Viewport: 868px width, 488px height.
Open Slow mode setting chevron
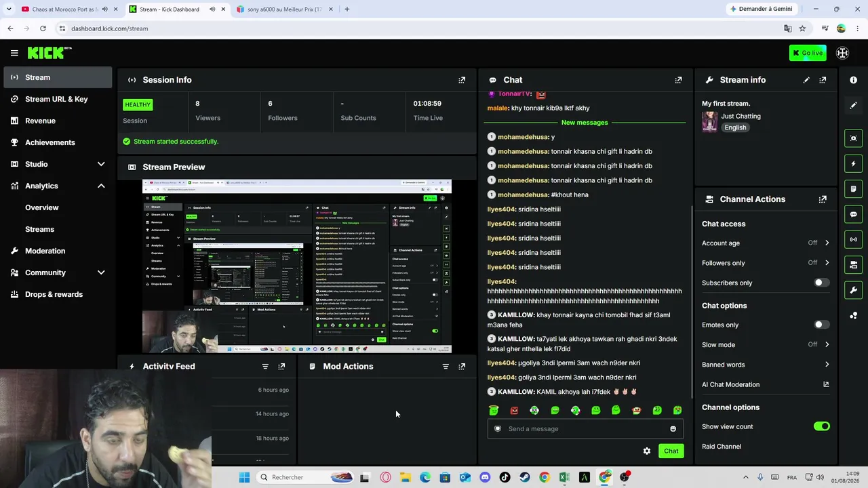827,344
